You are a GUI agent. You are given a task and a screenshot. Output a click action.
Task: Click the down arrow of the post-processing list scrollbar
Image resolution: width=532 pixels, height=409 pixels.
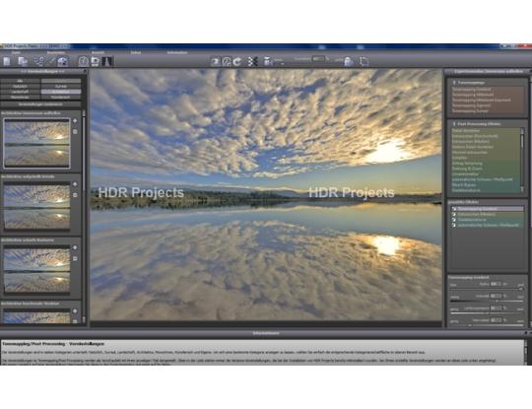click(x=522, y=190)
